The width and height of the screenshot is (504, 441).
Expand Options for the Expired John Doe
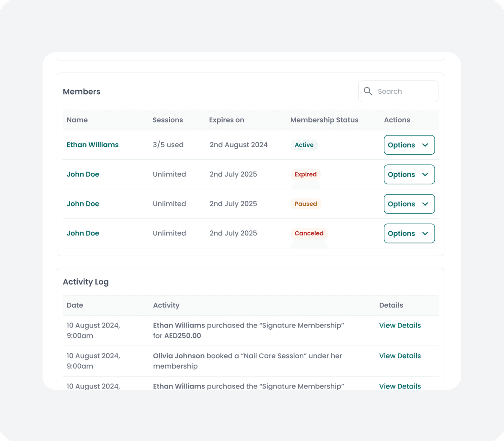(x=409, y=174)
